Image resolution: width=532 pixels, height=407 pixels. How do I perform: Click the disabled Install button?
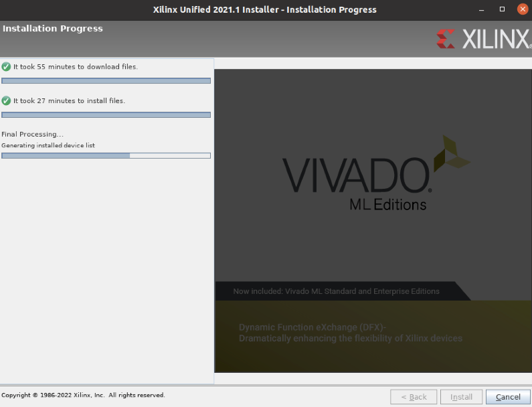(x=461, y=397)
